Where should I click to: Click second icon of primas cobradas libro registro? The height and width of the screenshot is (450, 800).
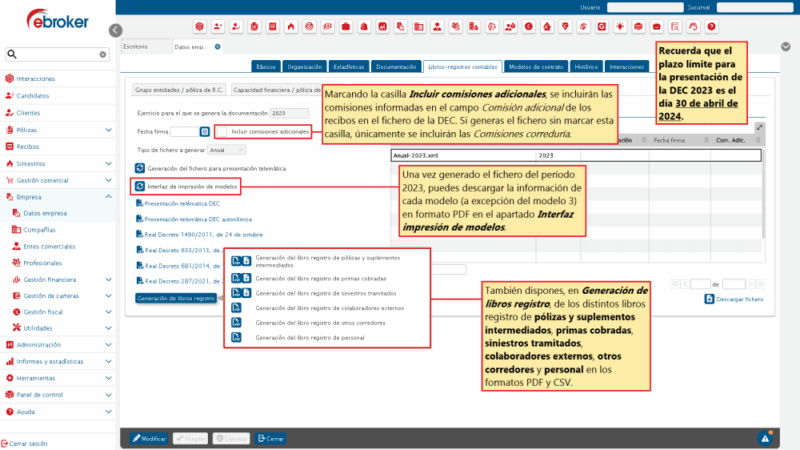click(x=246, y=278)
